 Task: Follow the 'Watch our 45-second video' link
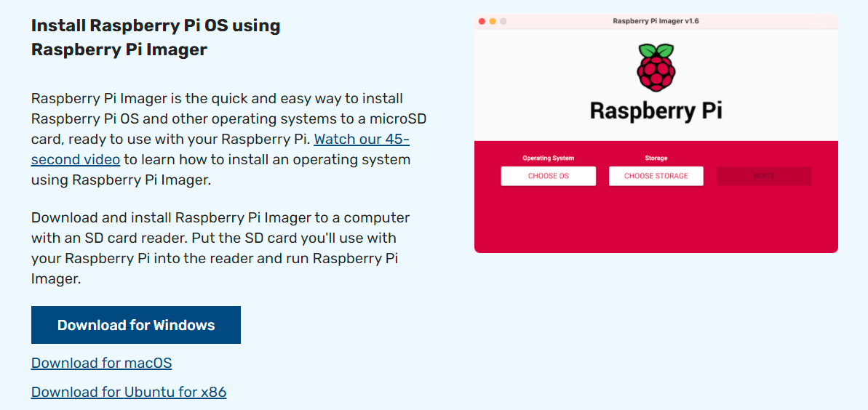(362, 139)
